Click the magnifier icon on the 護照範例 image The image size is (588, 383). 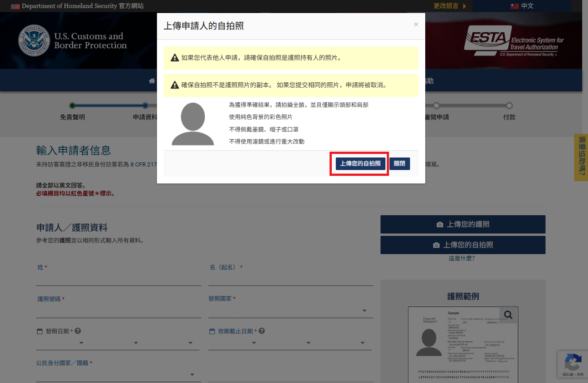[508, 315]
